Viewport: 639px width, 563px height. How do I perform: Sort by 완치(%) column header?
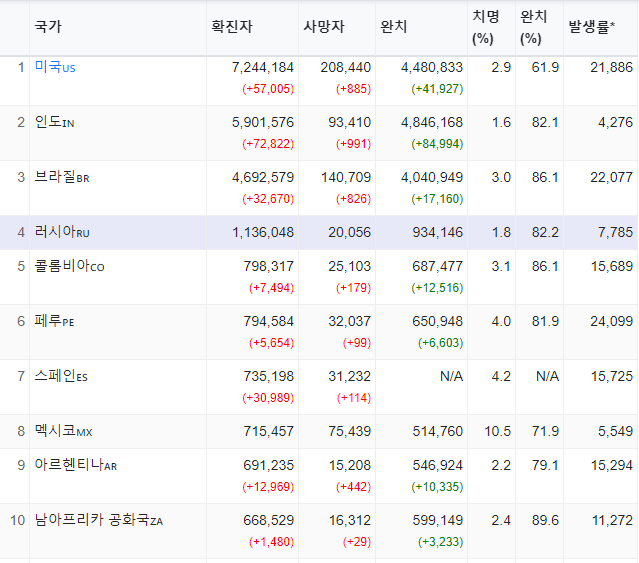click(533, 27)
